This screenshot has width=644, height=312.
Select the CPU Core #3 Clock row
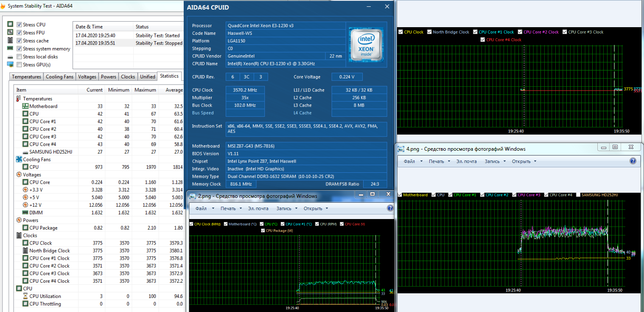[99, 273]
